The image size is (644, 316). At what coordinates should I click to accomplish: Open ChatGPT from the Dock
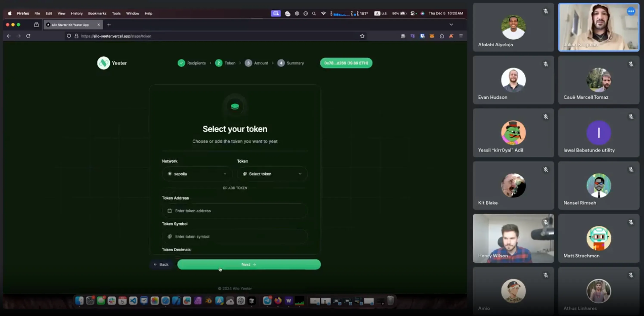[x=241, y=301]
